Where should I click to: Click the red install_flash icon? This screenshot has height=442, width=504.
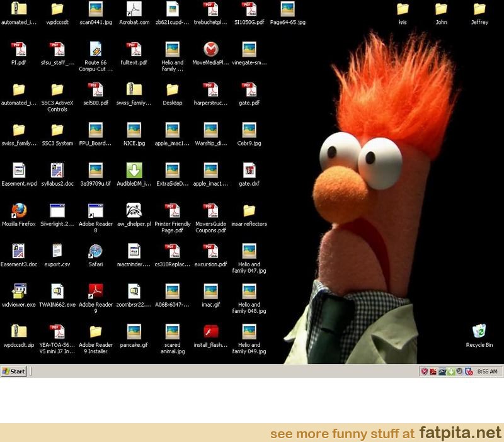coord(211,331)
